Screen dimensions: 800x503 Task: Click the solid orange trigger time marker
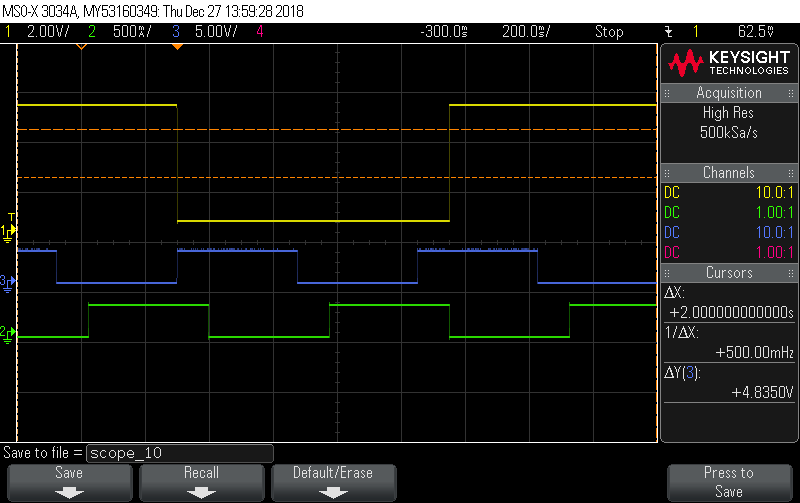pyautogui.click(x=177, y=47)
